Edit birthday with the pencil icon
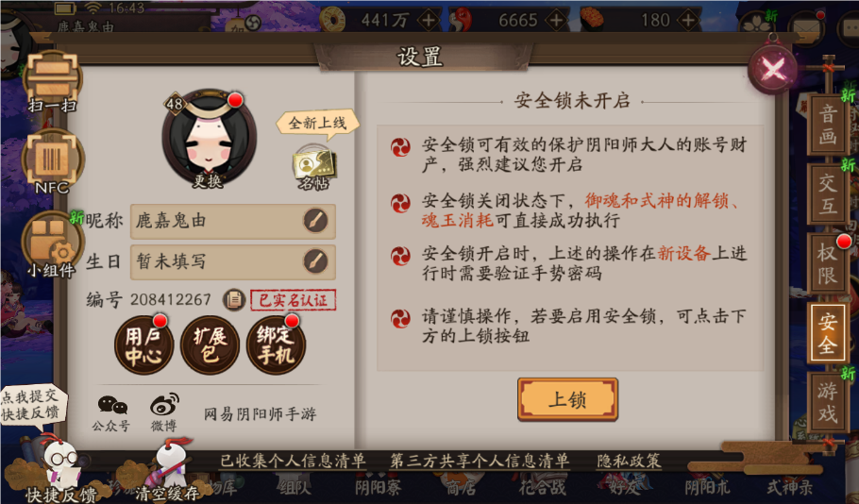The width and height of the screenshot is (859, 504). tap(315, 261)
